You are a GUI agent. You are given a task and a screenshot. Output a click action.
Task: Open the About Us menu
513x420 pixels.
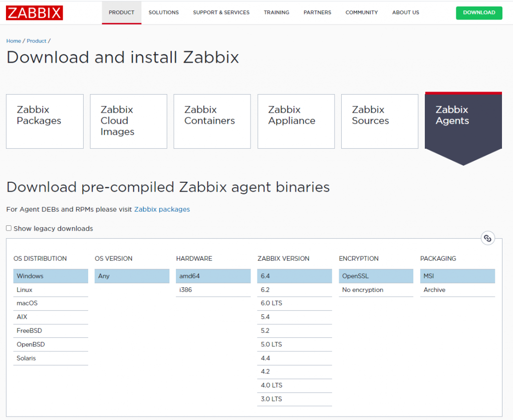406,13
